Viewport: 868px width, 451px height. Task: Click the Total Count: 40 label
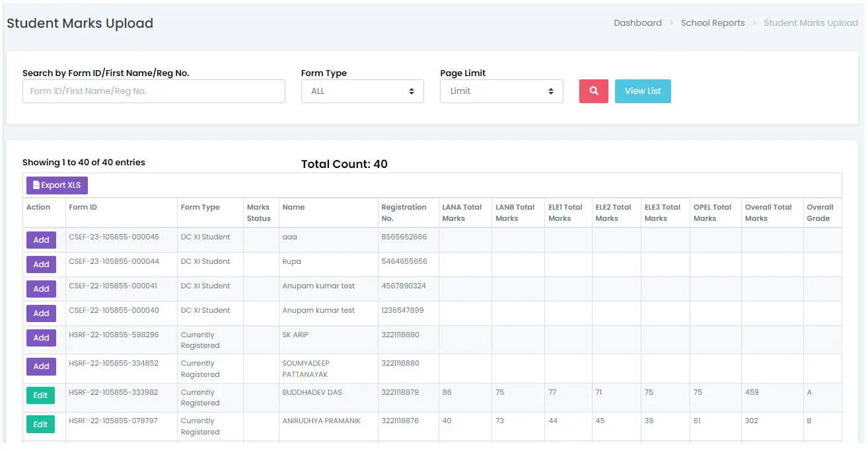coord(344,164)
